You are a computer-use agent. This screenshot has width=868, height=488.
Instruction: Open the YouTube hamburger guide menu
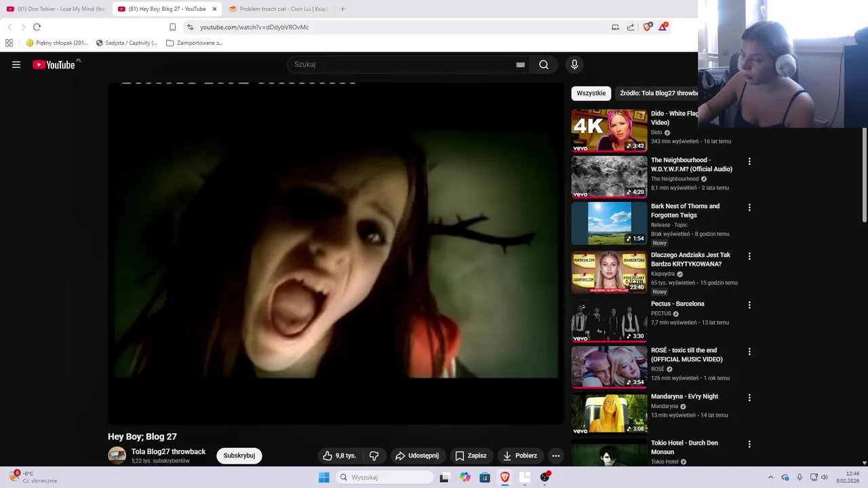tap(16, 64)
